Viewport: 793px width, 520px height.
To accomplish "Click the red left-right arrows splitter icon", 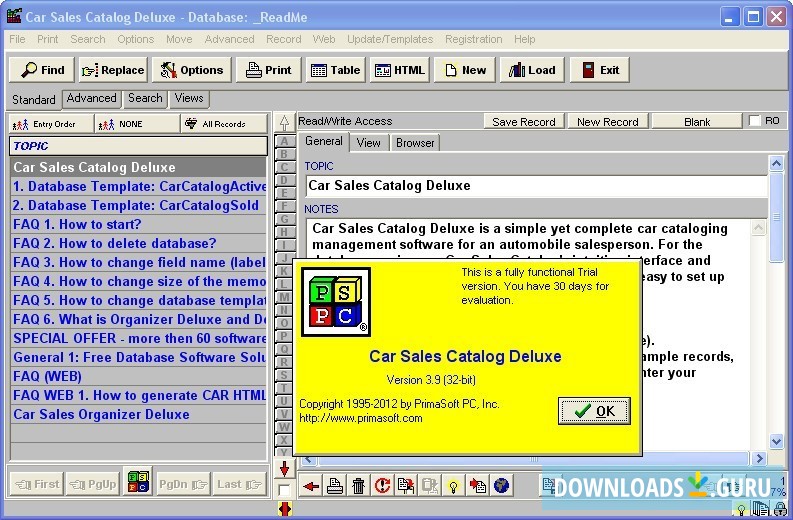I will click(285, 508).
